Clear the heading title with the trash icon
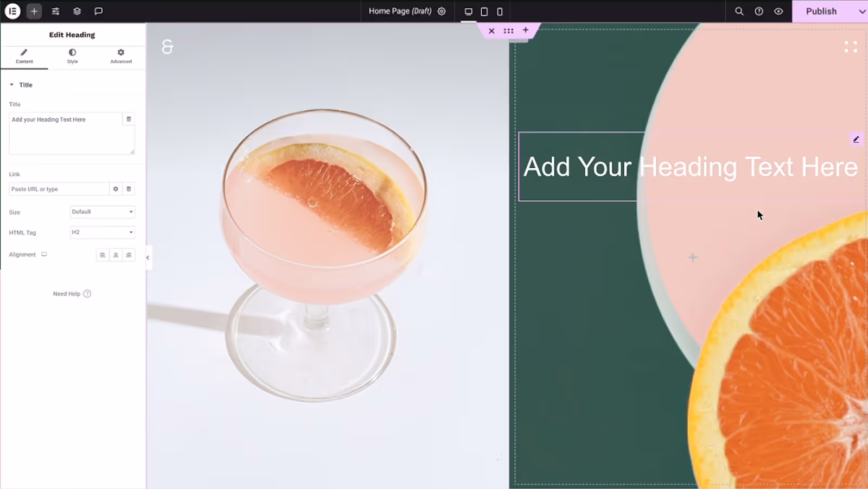The height and width of the screenshot is (489, 868). [129, 119]
